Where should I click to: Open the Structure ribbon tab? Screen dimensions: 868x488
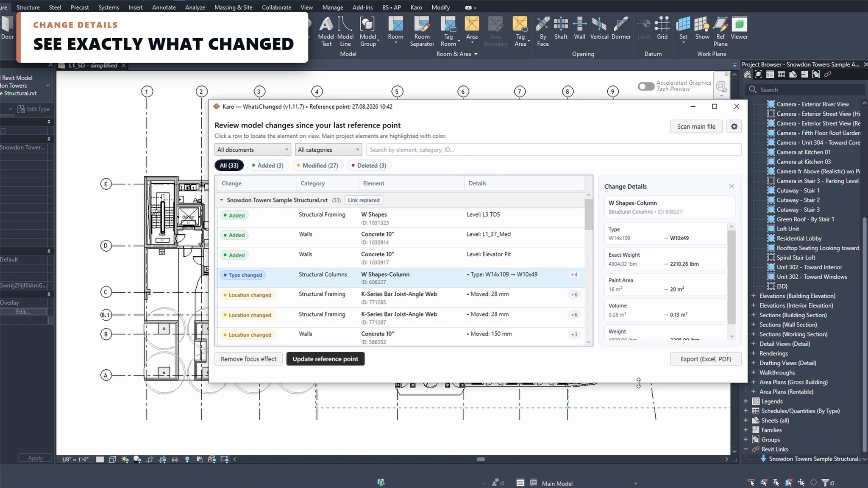point(28,7)
